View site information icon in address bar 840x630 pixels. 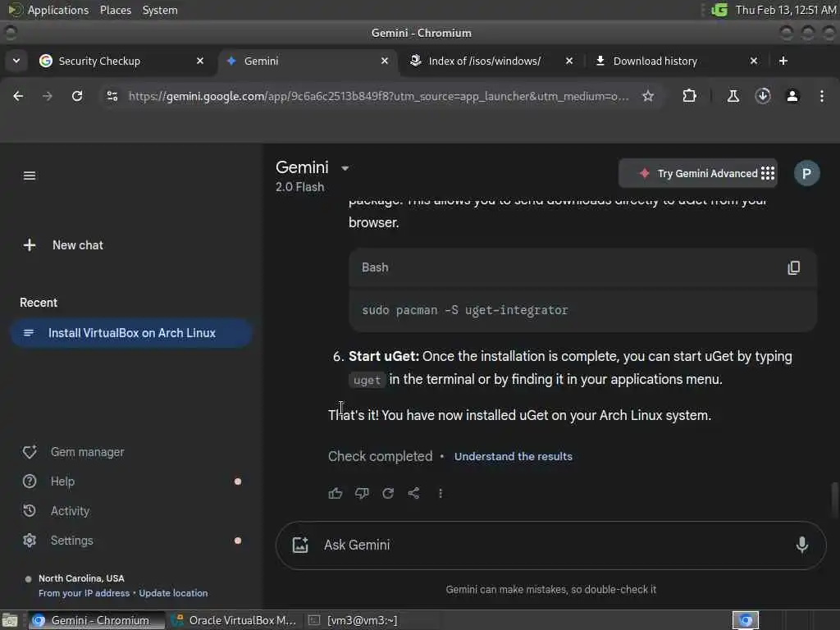[x=112, y=96]
